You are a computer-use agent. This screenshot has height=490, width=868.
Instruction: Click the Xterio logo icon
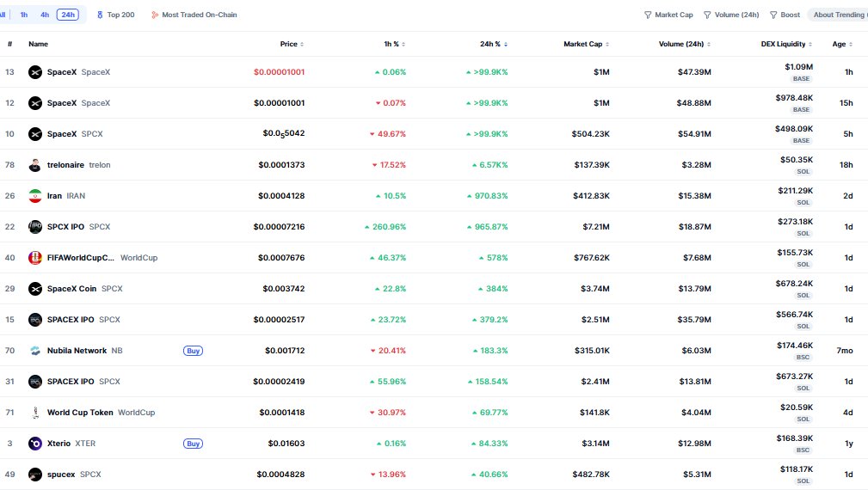35,444
